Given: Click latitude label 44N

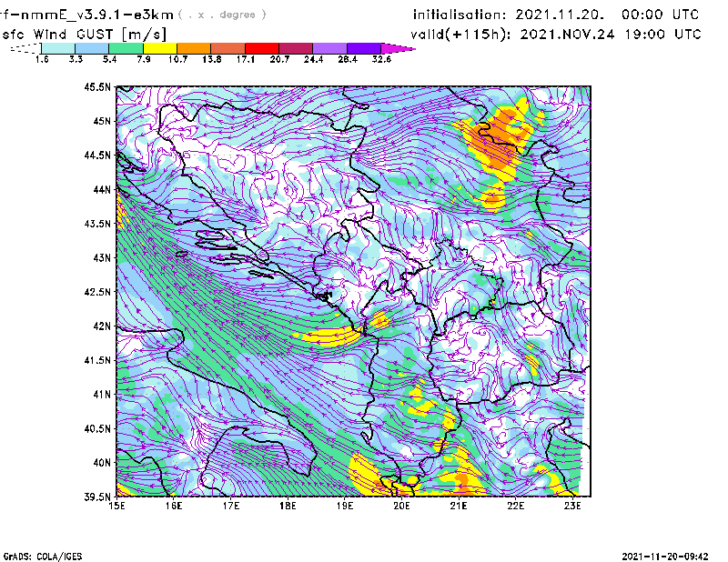Looking at the screenshot, I should [x=102, y=189].
